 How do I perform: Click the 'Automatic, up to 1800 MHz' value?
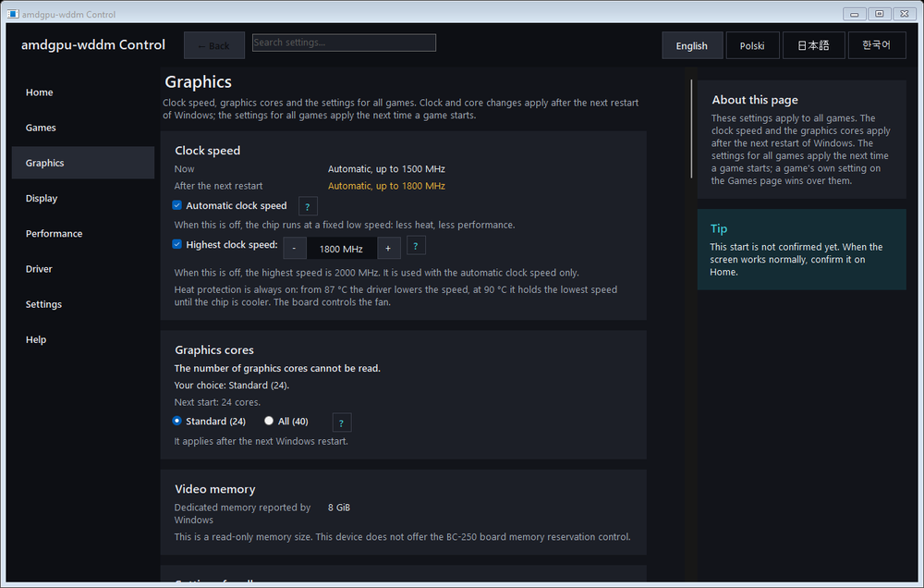click(x=386, y=186)
